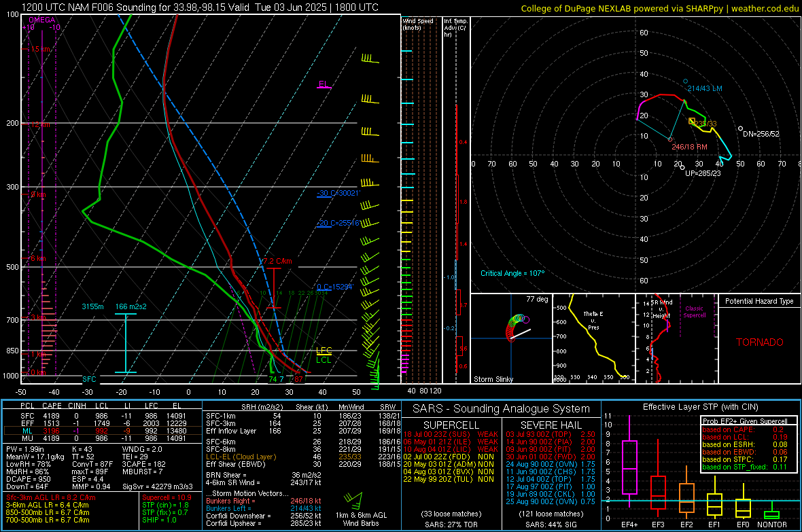Click the red TORNADO hazard text
Screen dimensions: 802x532
[x=760, y=342]
